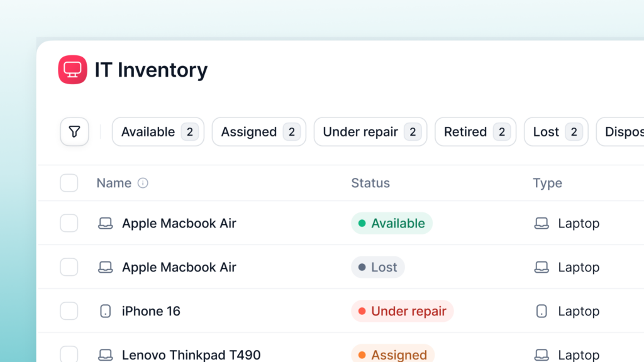Click the info icon beside Name header

pos(143,184)
